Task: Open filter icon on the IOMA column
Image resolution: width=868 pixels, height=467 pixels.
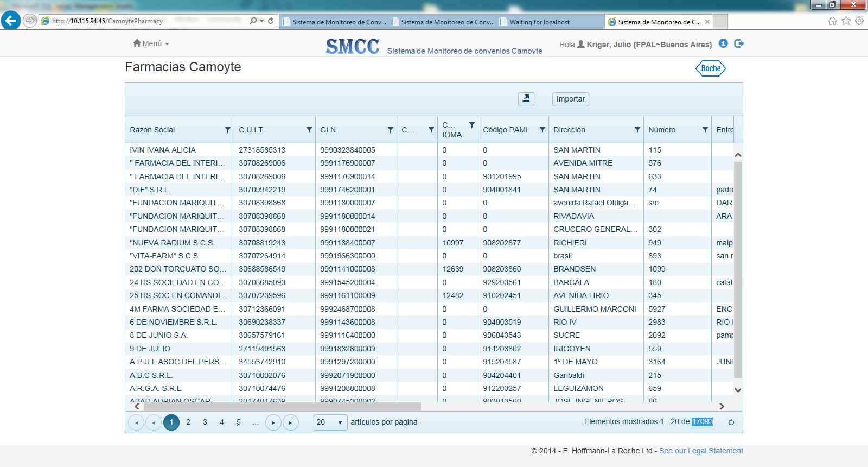Action: coord(472,125)
